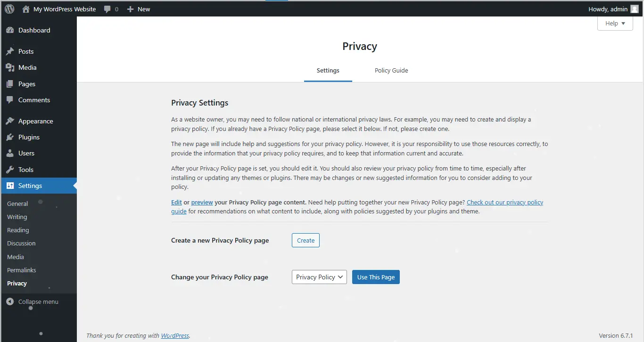The width and height of the screenshot is (644, 342).
Task: Open Discussion settings submenu
Action: tap(21, 243)
